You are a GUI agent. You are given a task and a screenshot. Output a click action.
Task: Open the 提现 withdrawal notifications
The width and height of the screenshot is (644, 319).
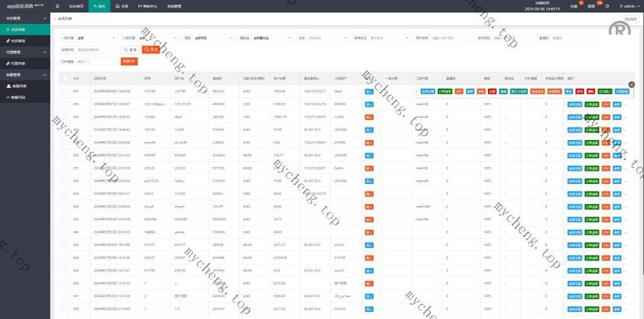point(591,6)
